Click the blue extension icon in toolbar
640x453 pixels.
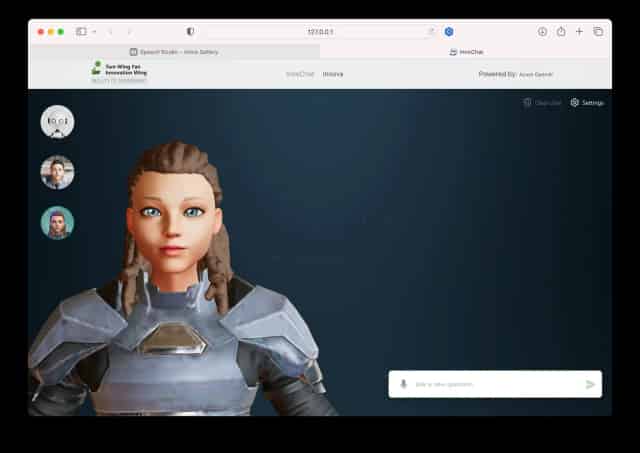449,31
